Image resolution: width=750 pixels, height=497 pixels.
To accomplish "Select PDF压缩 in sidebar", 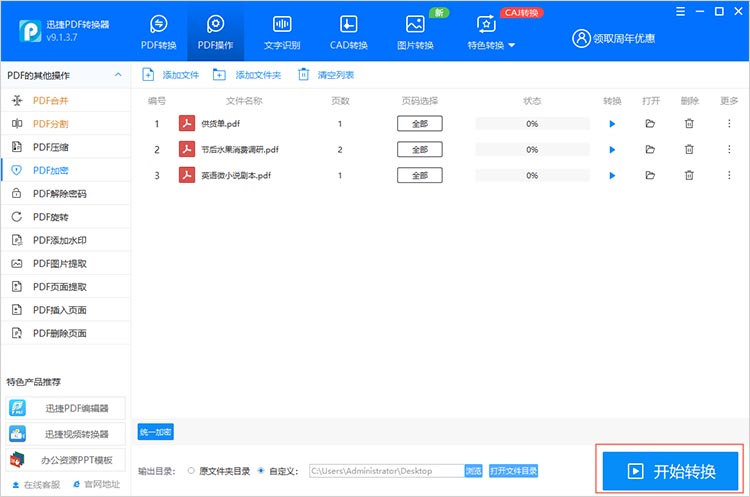I will tap(66, 147).
